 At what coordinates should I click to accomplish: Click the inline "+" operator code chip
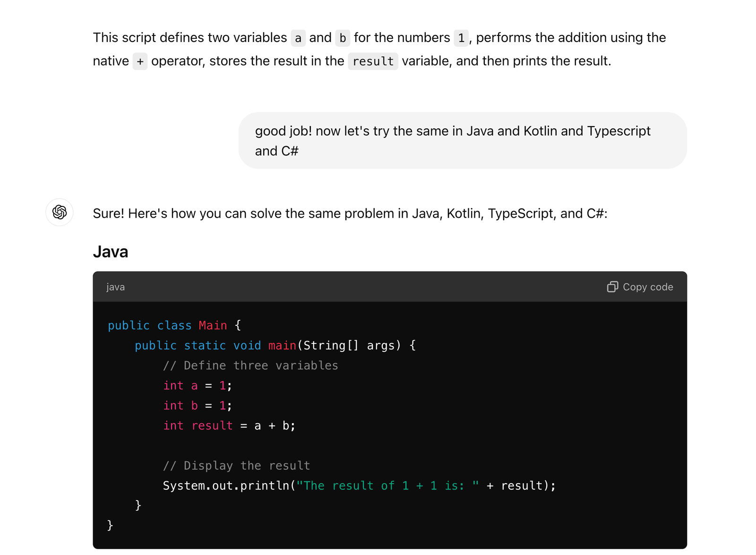(140, 61)
